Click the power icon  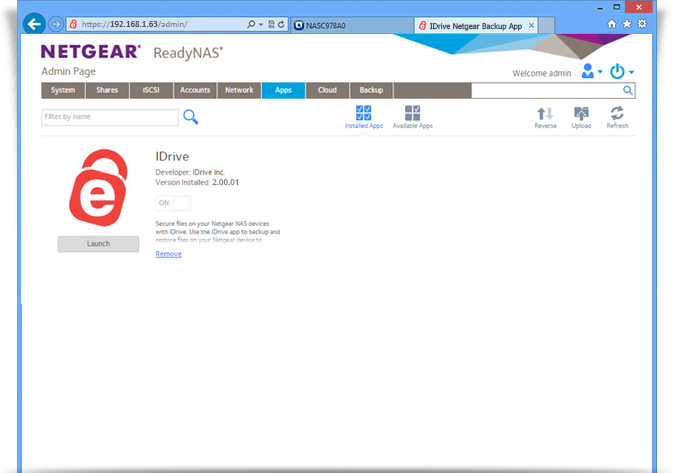coord(617,71)
